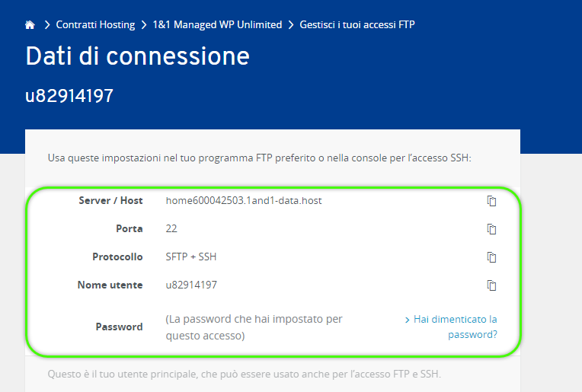Screen dimensions: 582x392
Task: Copy the Server / Host value
Action: 491,201
